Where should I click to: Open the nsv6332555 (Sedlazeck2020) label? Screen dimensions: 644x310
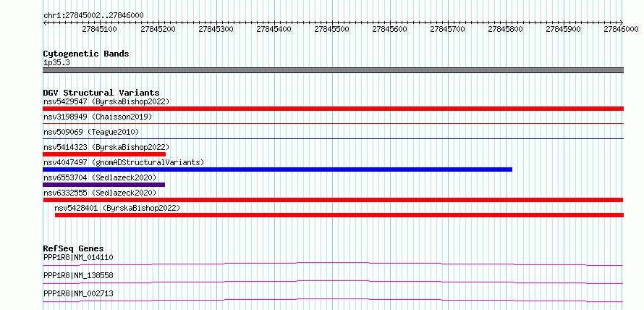[x=100, y=193]
